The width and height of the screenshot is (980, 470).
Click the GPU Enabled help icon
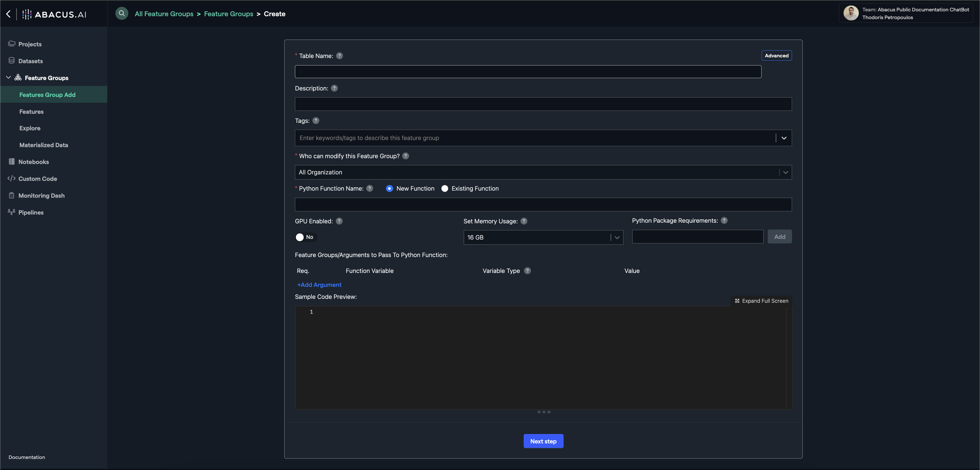339,221
